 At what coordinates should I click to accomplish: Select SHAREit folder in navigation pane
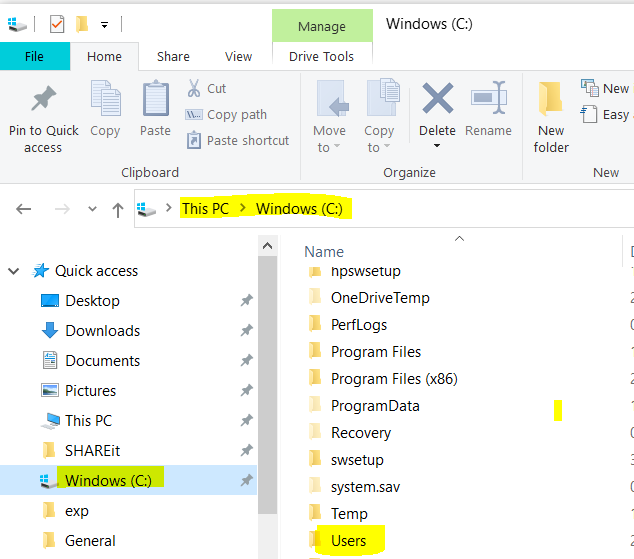(92, 450)
